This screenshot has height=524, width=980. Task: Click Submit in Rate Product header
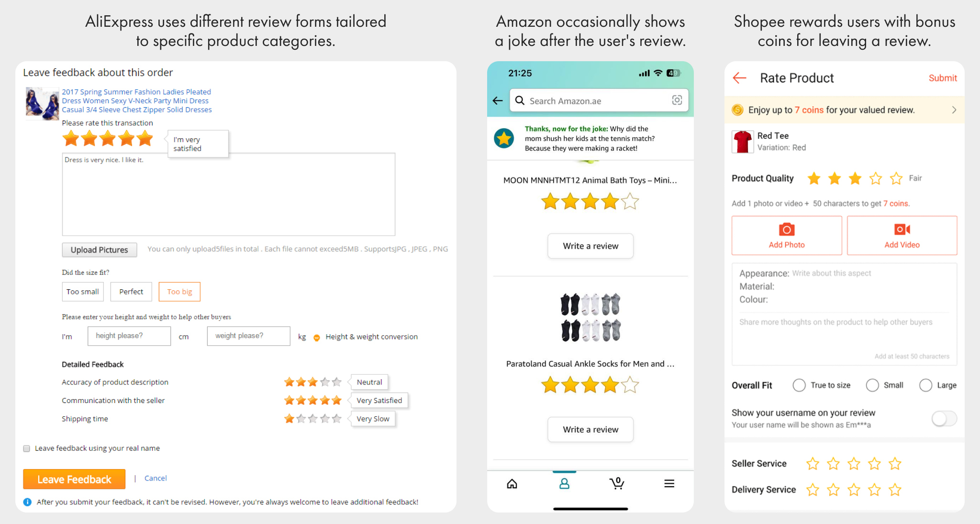(942, 78)
